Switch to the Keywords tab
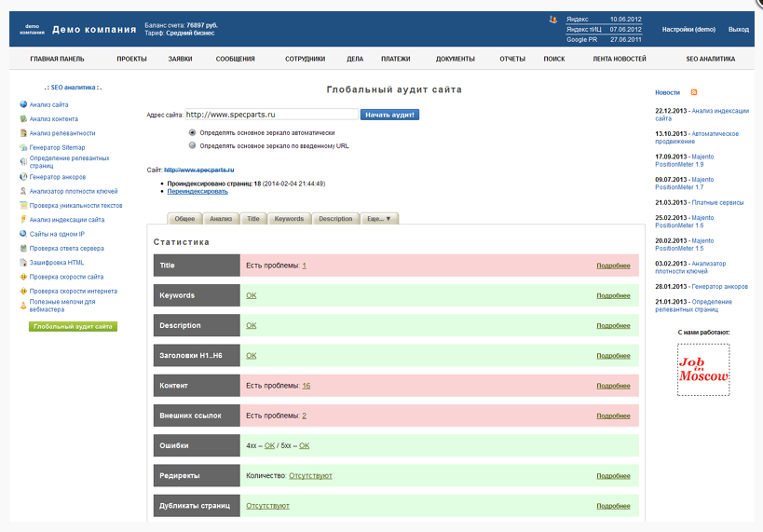Image resolution: width=763 pixels, height=532 pixels. click(289, 219)
